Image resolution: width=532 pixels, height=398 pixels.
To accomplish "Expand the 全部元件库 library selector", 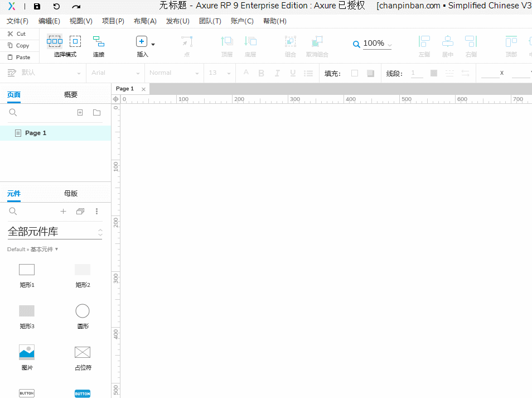I will point(100,232).
